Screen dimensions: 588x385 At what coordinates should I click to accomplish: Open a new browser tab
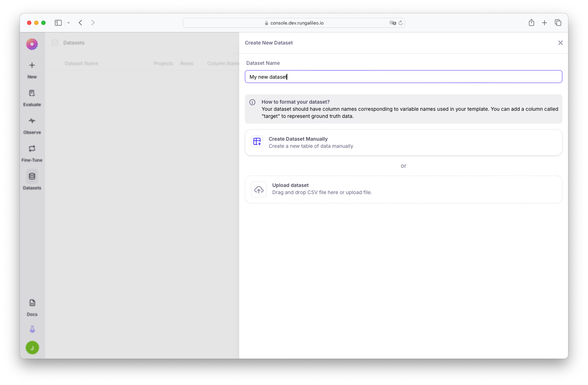[545, 23]
